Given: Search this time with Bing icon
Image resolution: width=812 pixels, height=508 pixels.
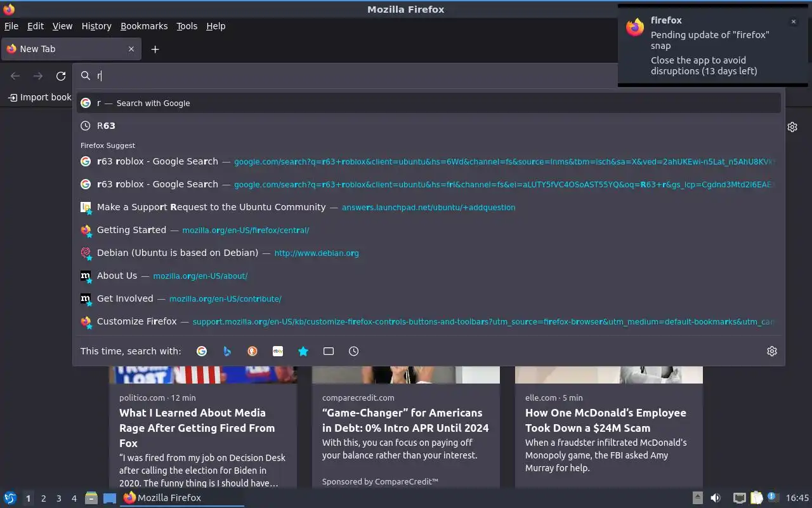Looking at the screenshot, I should click(x=227, y=351).
